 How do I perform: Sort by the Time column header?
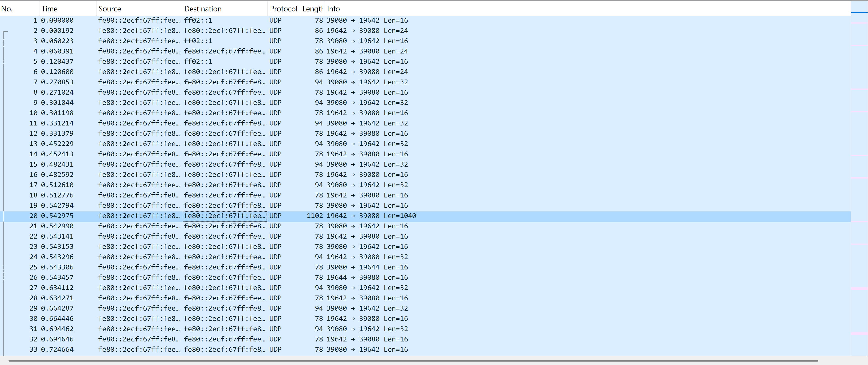pyautogui.click(x=50, y=9)
